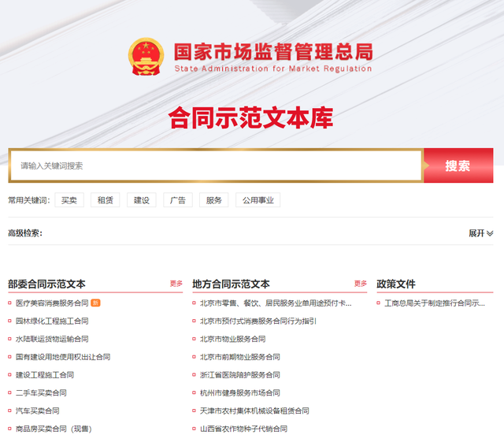
Task: Click the 政策文件 section heading
Action: pos(396,284)
